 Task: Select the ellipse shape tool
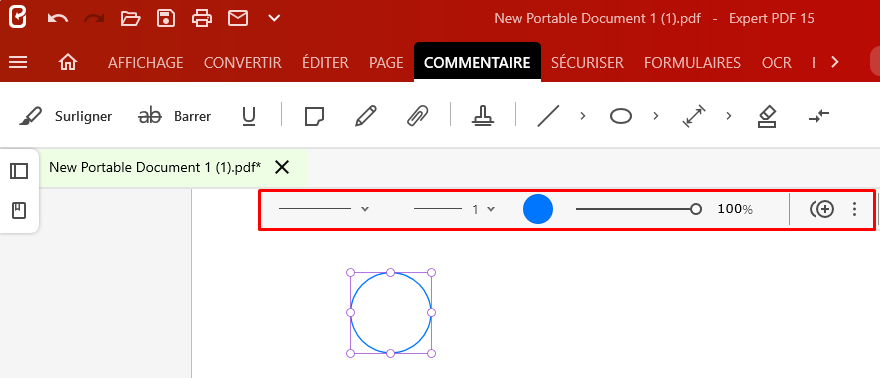[621, 117]
